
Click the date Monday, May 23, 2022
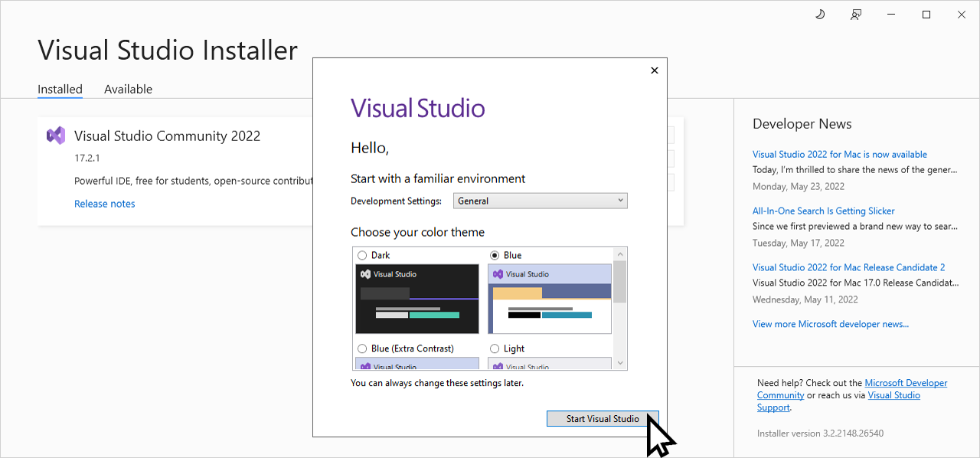(x=799, y=186)
